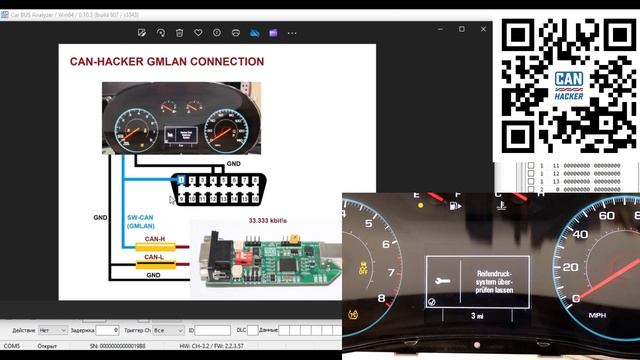
Task: Click the first Данные byte field
Action: pyautogui.click(x=284, y=330)
